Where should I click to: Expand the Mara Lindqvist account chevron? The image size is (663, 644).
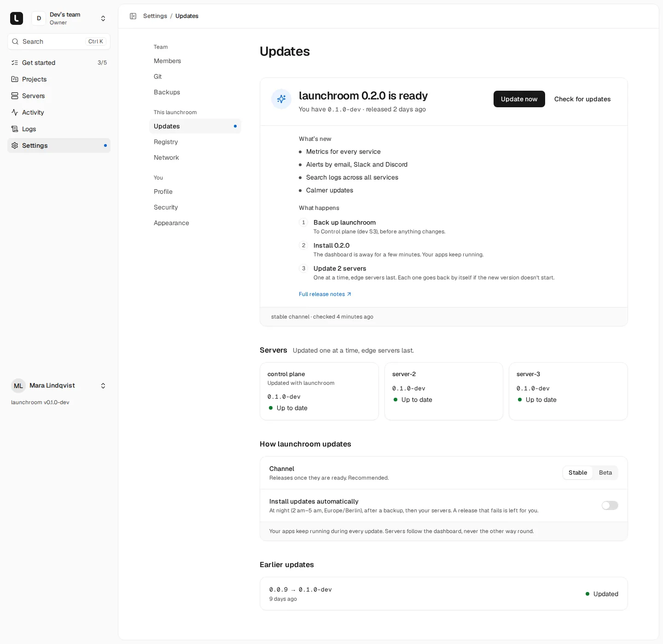coord(103,386)
